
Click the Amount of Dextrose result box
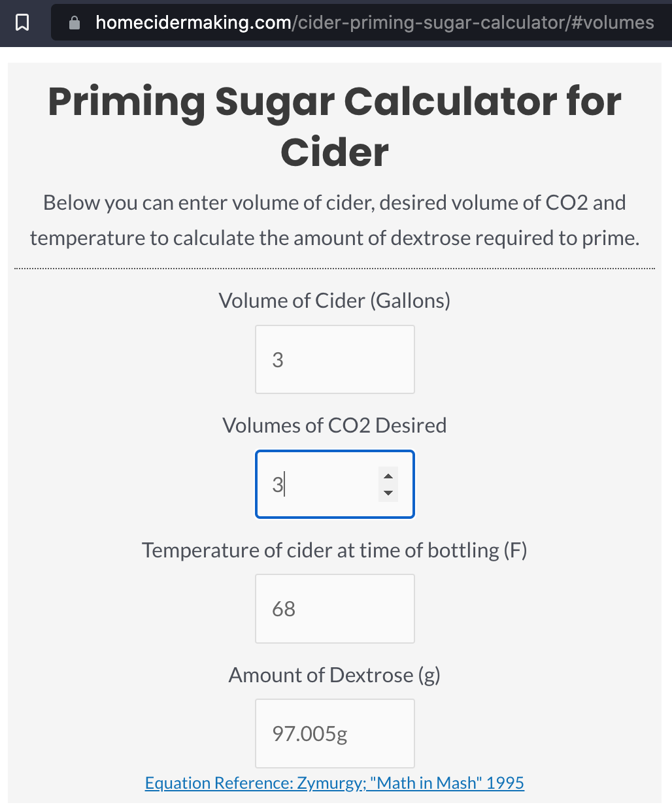pos(335,733)
